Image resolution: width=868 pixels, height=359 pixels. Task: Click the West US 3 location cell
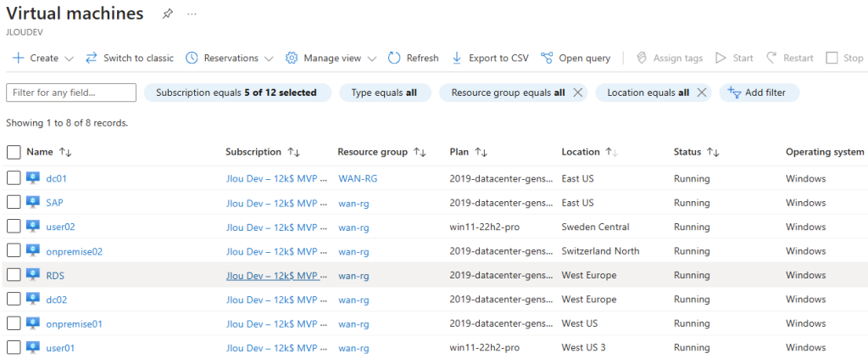583,348
